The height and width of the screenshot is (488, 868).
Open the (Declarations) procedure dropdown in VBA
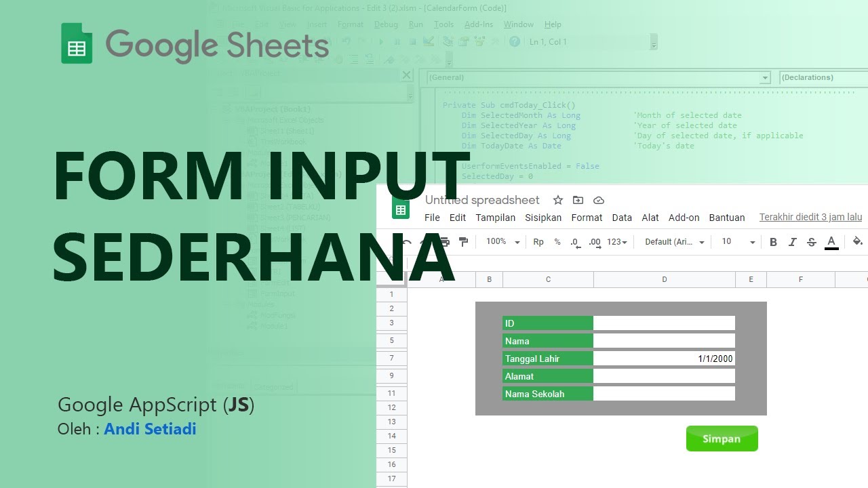823,77
